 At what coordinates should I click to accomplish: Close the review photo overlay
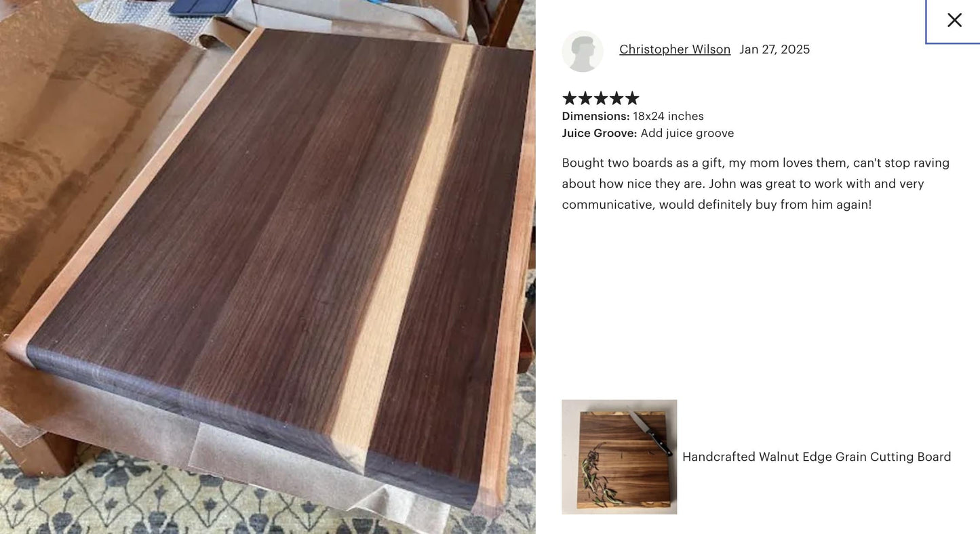954,20
